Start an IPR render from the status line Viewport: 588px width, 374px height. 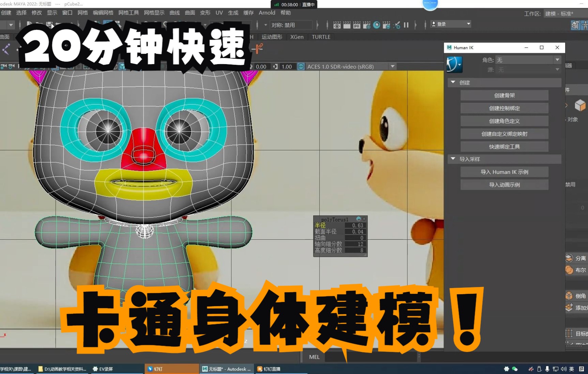(x=356, y=25)
